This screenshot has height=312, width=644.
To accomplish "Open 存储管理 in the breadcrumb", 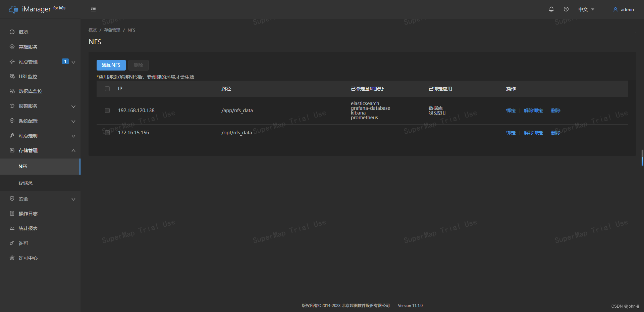I will tap(112, 30).
